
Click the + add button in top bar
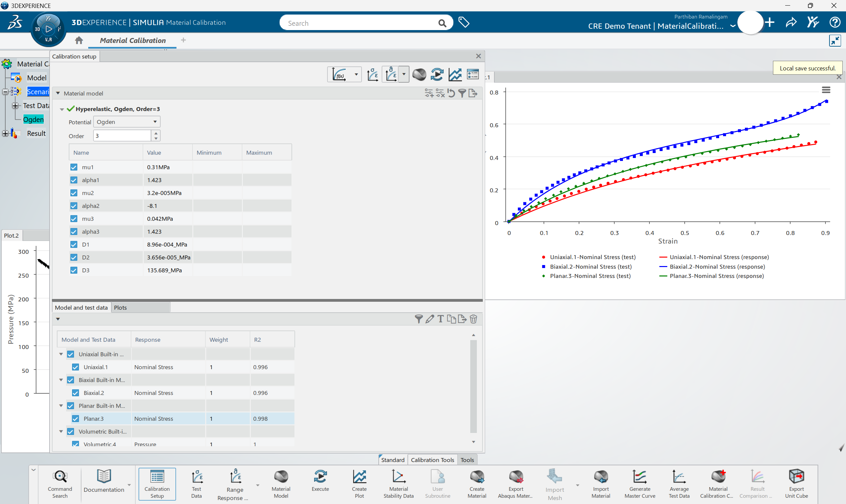click(770, 22)
